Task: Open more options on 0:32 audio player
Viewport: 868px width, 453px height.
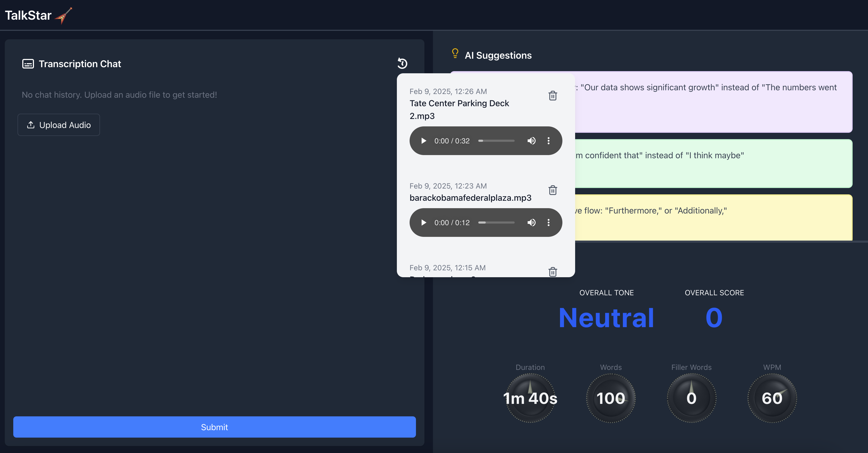Action: (x=549, y=141)
